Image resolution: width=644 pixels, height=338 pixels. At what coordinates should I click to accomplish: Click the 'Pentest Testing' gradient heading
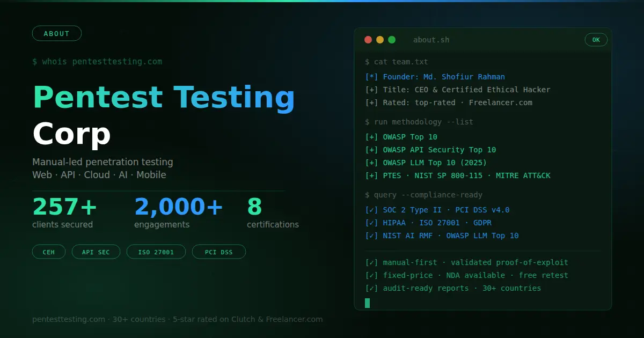(x=164, y=98)
